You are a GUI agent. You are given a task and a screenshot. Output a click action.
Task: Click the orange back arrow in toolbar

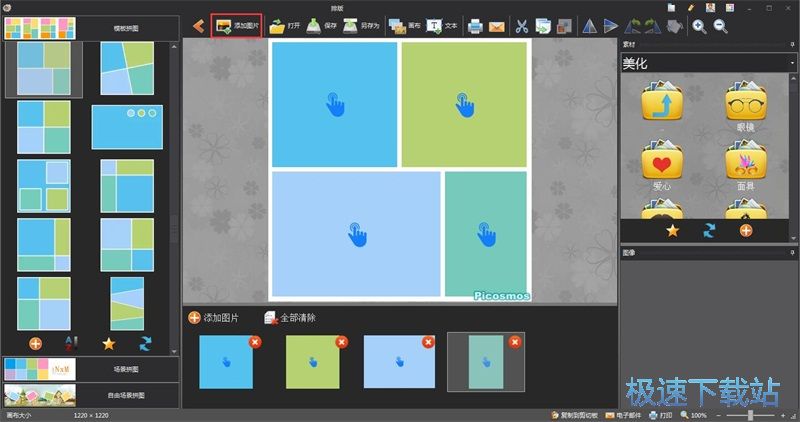198,26
